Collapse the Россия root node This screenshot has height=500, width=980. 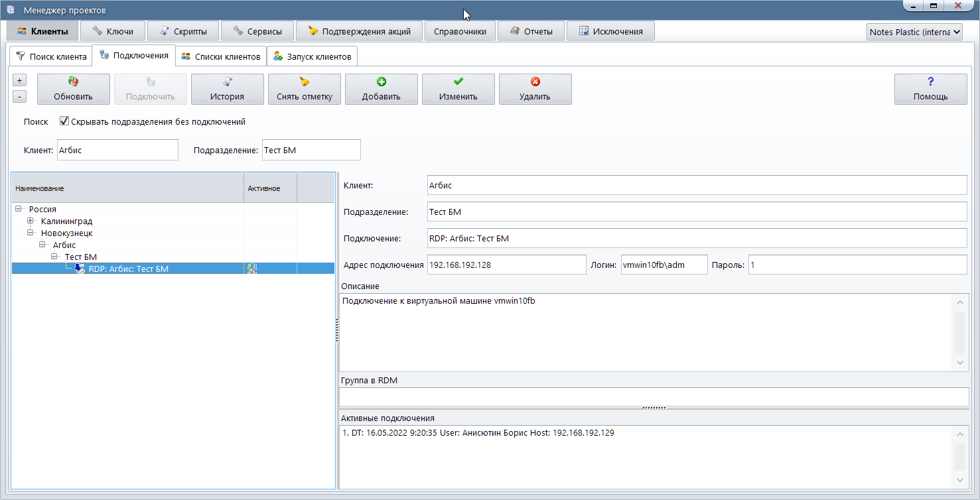click(19, 209)
